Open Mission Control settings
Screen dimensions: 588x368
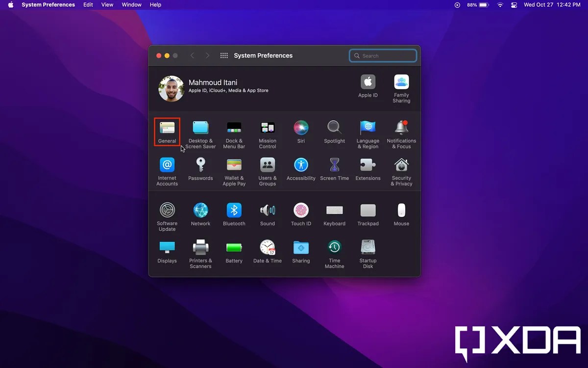267,130
